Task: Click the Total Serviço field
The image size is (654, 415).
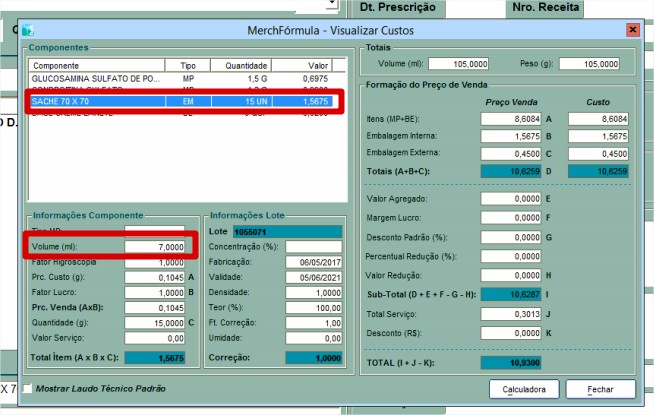Action: [510, 313]
